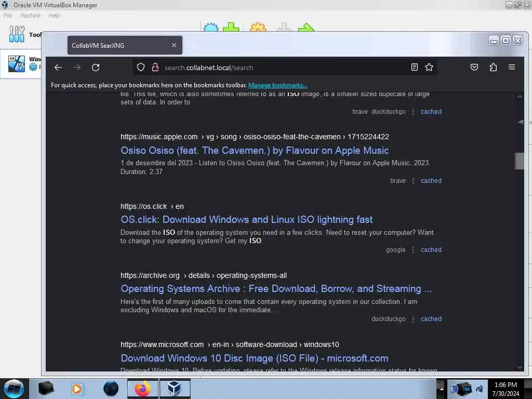This screenshot has height=399, width=532.
Task: Open Download Windows 10 Disc Image result
Action: coord(255,358)
